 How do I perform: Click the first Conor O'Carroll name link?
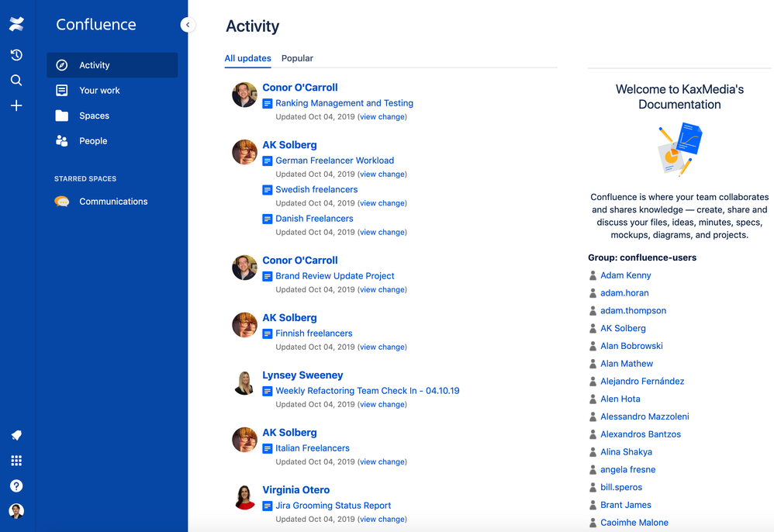coord(300,88)
